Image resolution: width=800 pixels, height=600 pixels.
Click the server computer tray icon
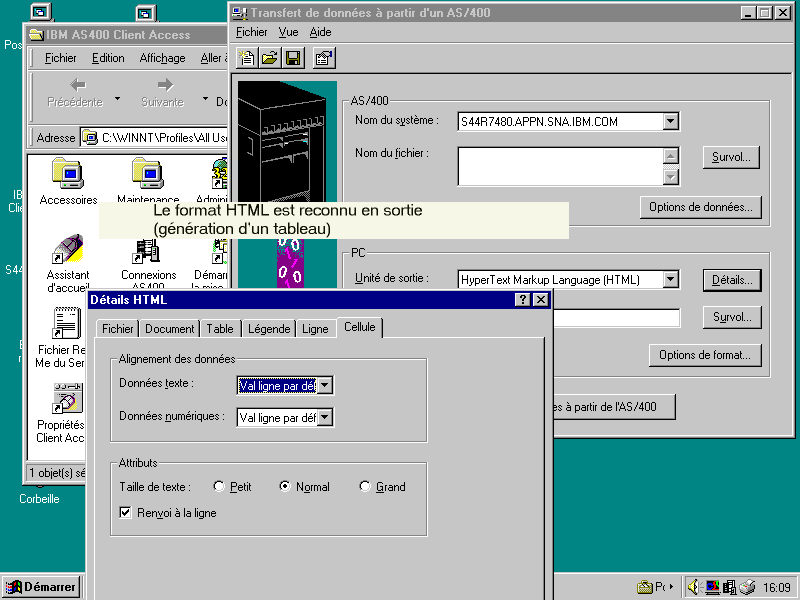[x=730, y=587]
